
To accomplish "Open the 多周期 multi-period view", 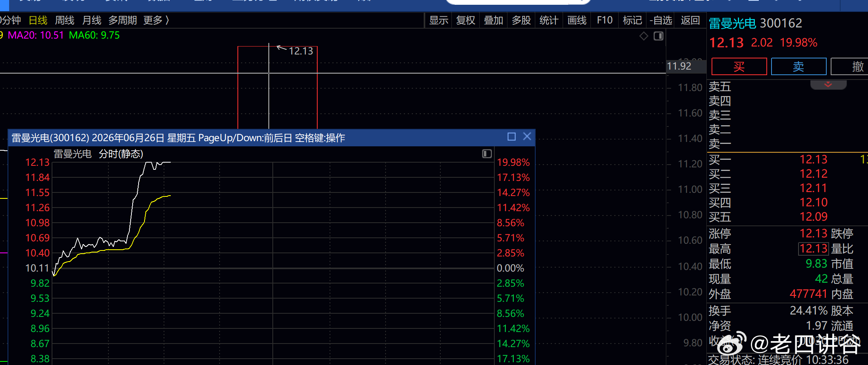I will (123, 20).
